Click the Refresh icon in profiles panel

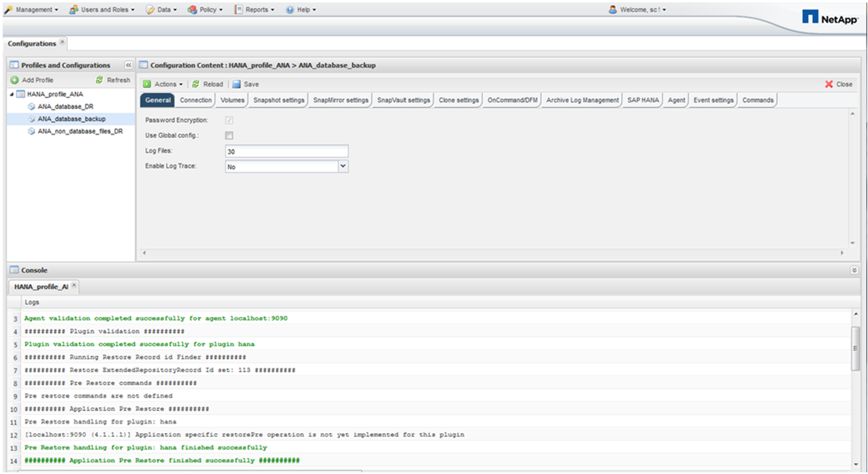click(99, 80)
